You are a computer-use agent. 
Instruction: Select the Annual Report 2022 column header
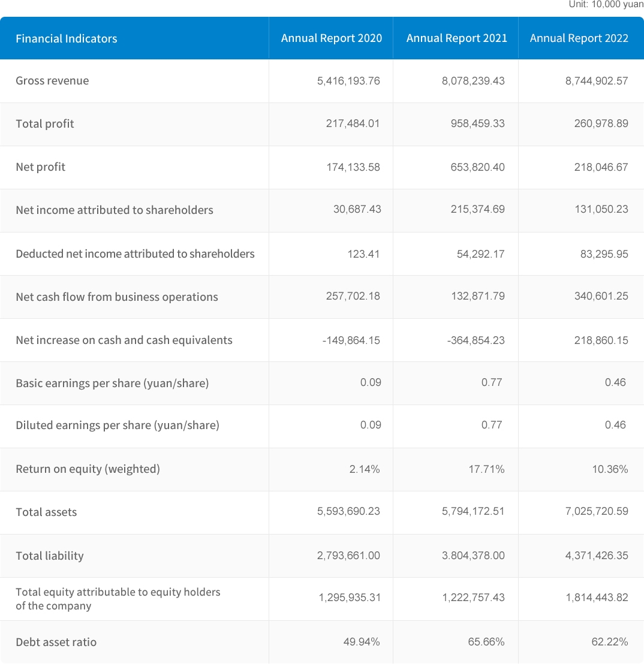579,38
